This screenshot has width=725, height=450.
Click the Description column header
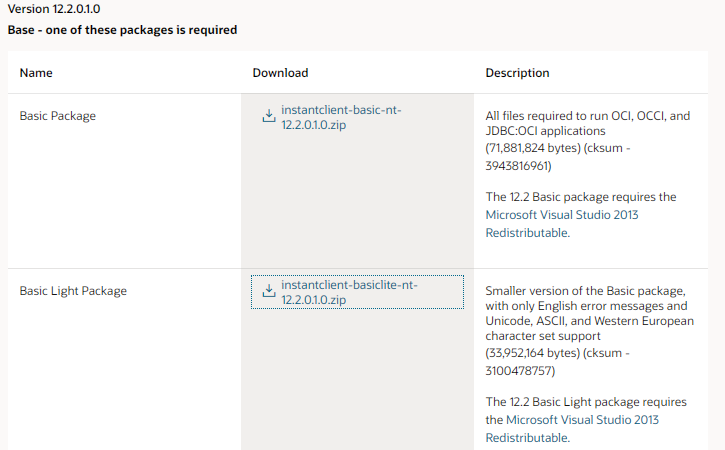click(517, 73)
